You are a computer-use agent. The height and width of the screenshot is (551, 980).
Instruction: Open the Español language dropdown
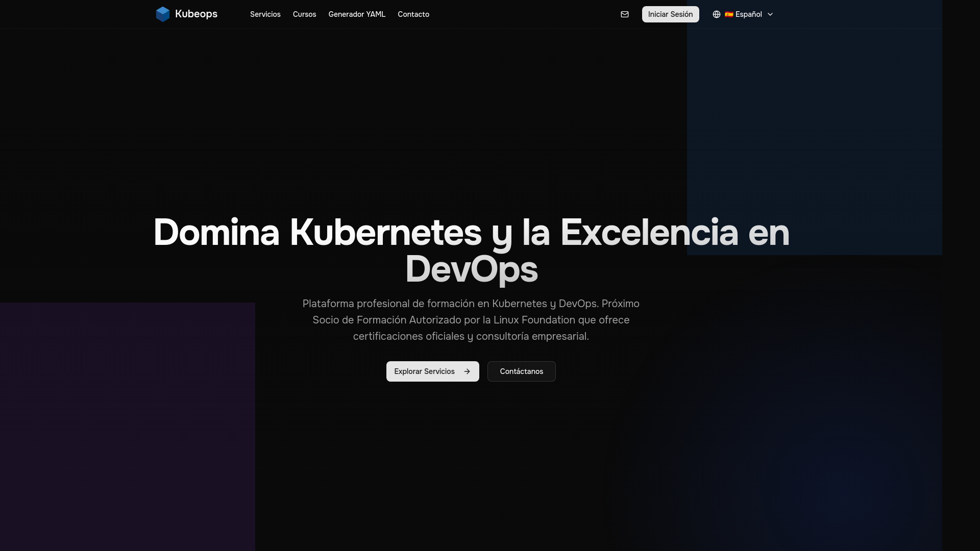coord(748,14)
